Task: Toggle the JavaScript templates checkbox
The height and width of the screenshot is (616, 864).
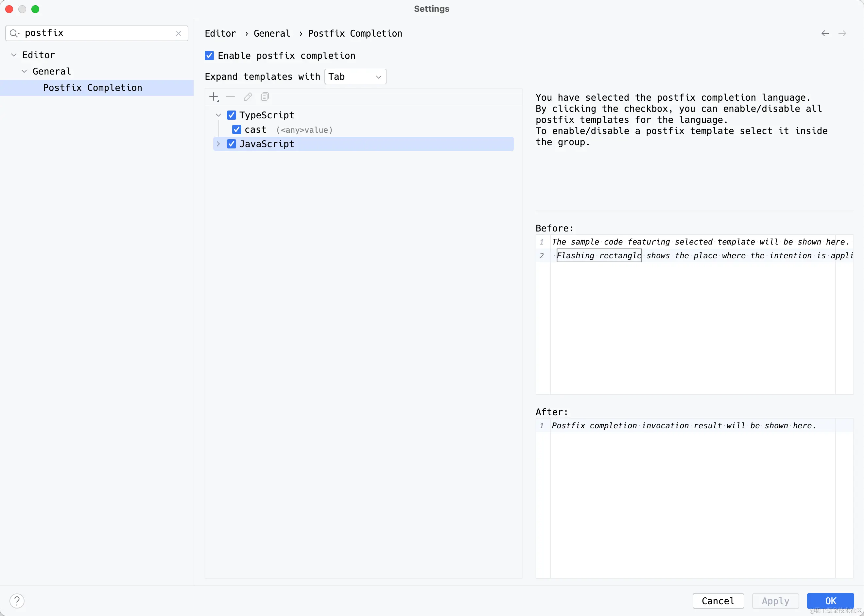Action: pos(231,144)
